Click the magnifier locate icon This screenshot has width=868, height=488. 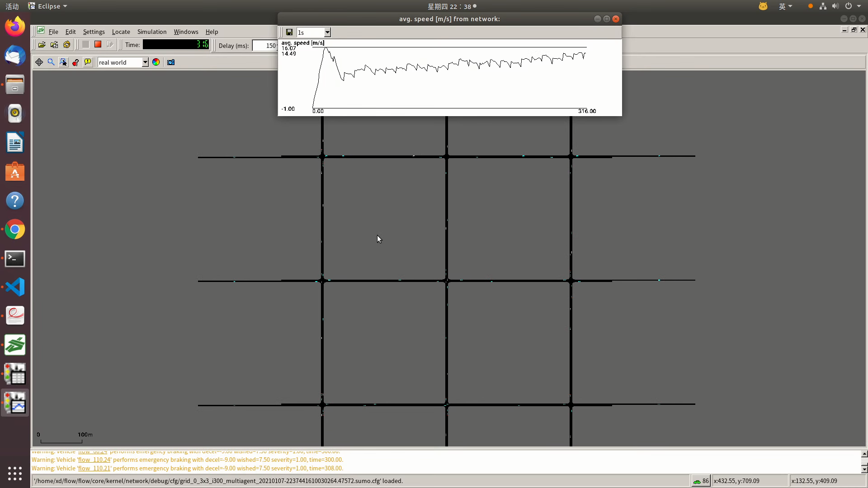[51, 62]
